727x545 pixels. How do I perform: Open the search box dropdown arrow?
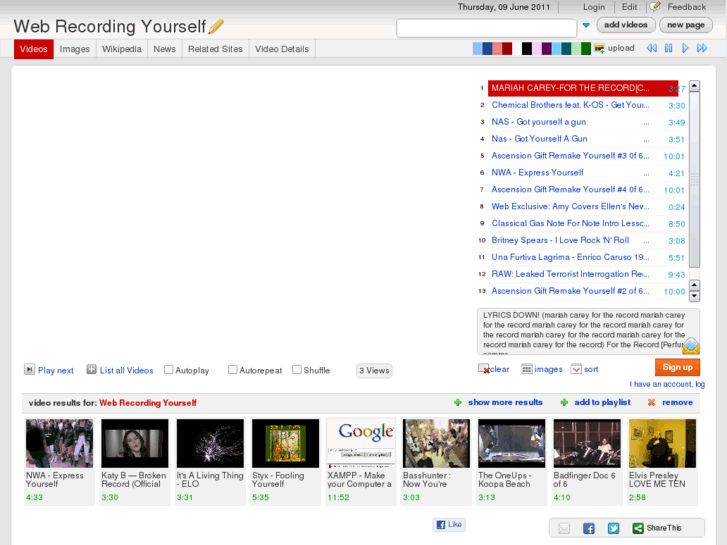(586, 26)
